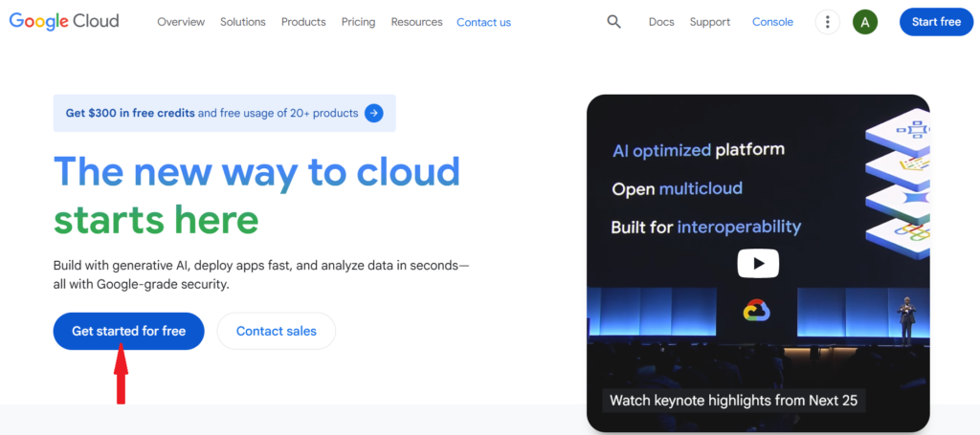Open the Overview menu
The height and width of the screenshot is (435, 980).
click(x=181, y=22)
